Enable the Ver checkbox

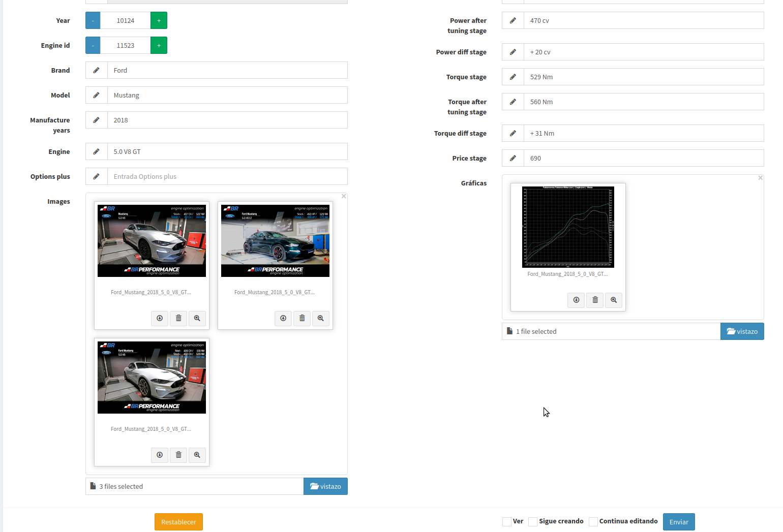coord(507,522)
